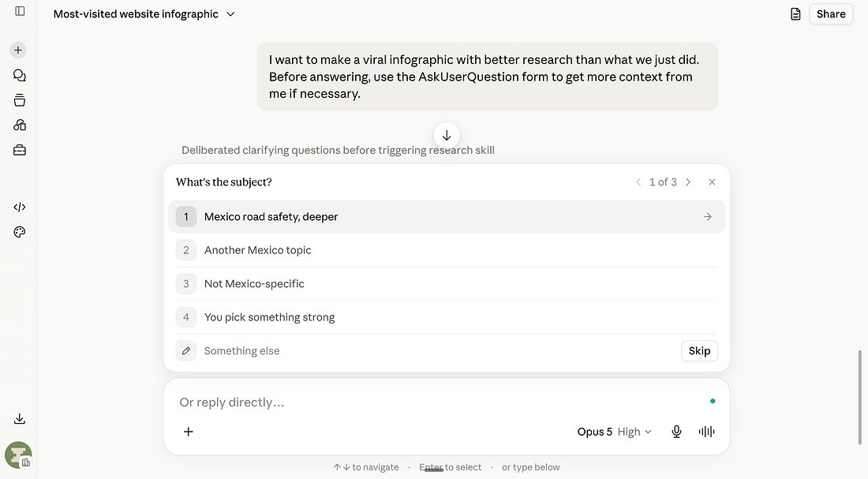
Task: Click the pencil icon beside Something else
Action: (x=186, y=351)
